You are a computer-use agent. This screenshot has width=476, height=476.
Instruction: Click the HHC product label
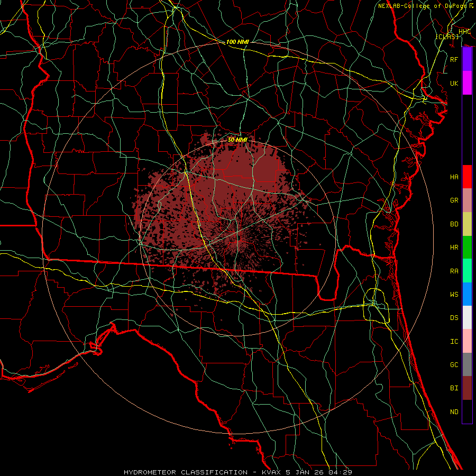pyautogui.click(x=464, y=32)
